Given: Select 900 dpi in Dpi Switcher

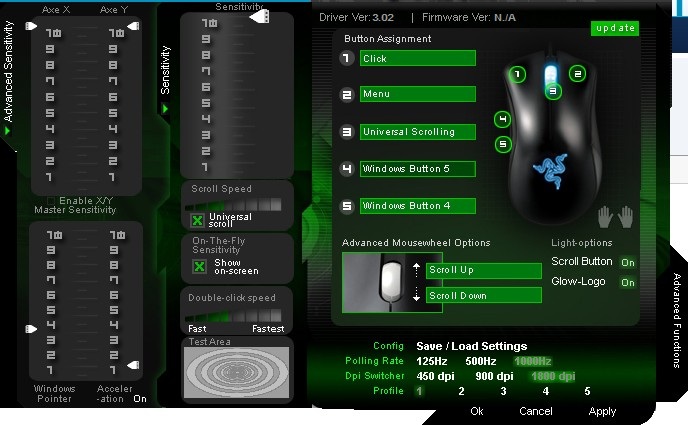Looking at the screenshot, I should (x=494, y=376).
